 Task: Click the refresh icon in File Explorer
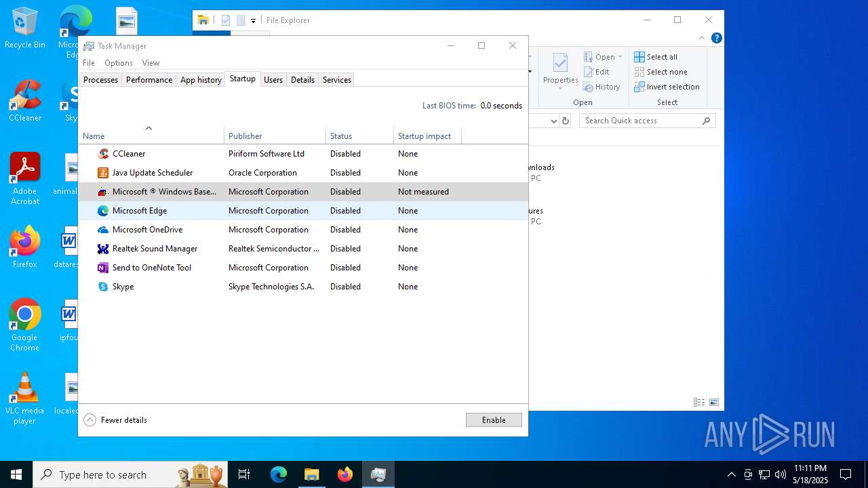pos(566,121)
